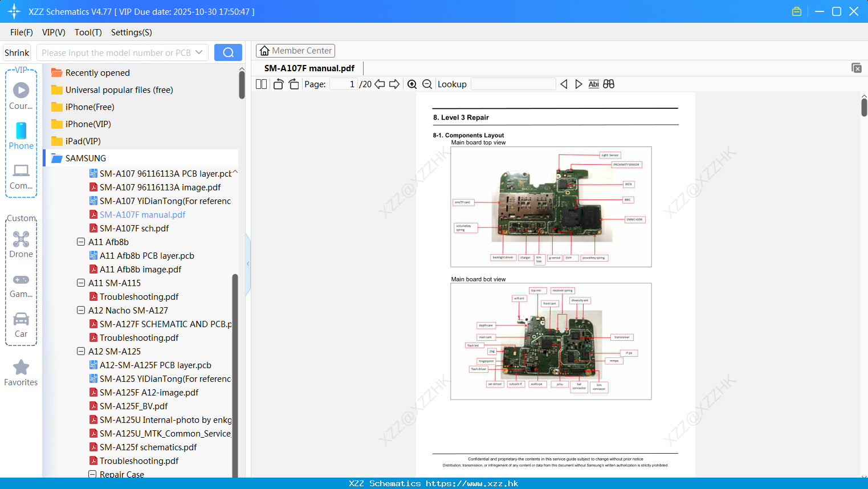
Task: Toggle match whole word (Abi) icon
Action: pyautogui.click(x=593, y=84)
